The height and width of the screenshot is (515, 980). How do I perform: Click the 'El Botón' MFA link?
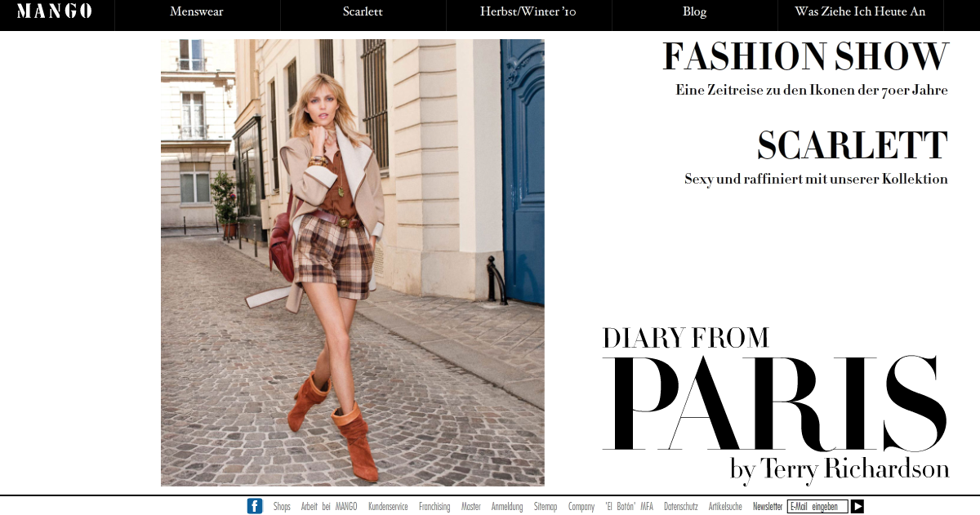(630, 507)
